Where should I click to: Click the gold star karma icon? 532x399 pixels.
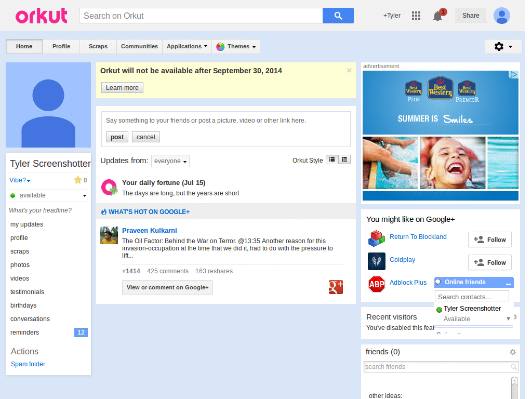[x=78, y=180]
